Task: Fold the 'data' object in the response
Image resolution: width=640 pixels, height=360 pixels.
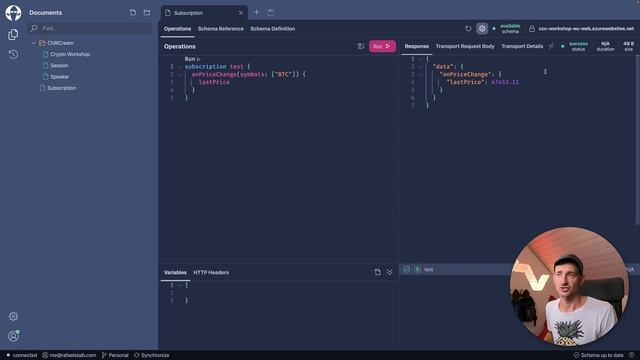Action: 421,67
